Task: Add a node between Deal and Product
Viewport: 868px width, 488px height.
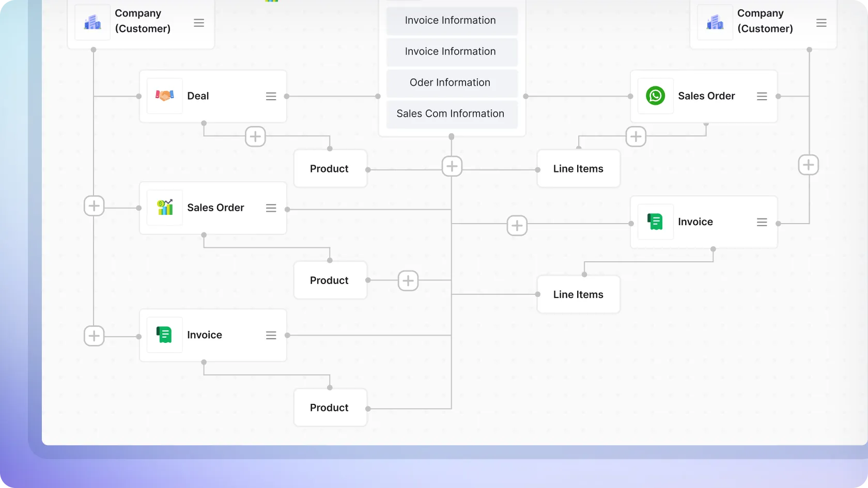Action: (255, 137)
